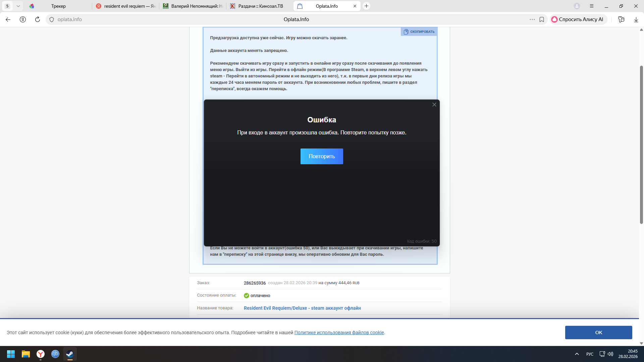Open the three-dots page menu
Screen dimensions: 644x362
pos(532,19)
